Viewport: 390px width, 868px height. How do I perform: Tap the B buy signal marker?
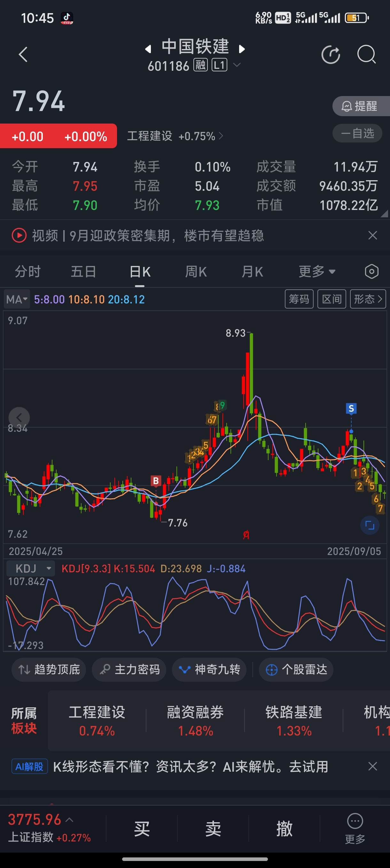156,481
